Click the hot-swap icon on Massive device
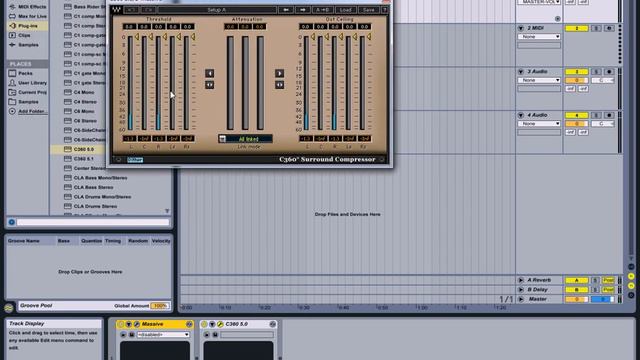This screenshot has width=640, height=360. pyautogui.click(x=189, y=324)
